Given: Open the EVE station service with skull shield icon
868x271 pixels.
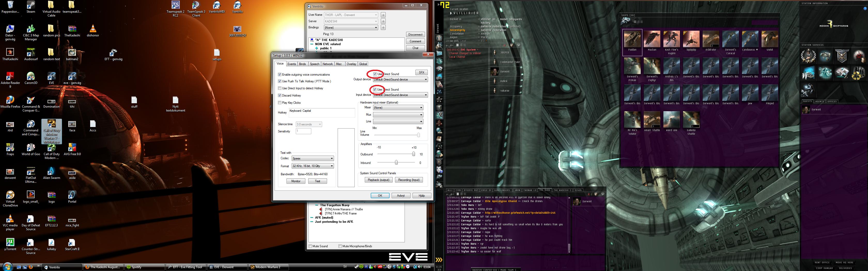Looking at the screenshot, I should (x=842, y=56).
